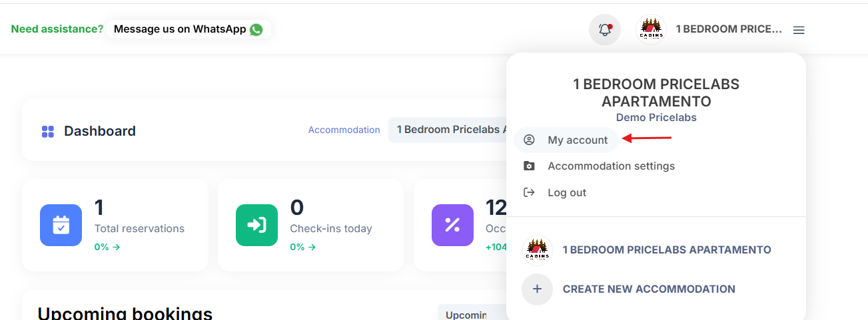Click the Dashboard grid icon

(x=48, y=132)
